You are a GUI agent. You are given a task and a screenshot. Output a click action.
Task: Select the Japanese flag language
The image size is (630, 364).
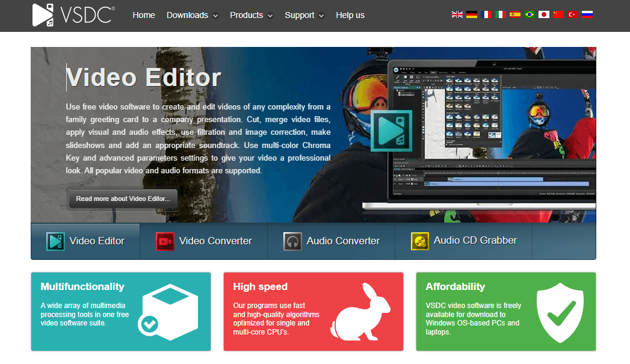[x=543, y=14]
